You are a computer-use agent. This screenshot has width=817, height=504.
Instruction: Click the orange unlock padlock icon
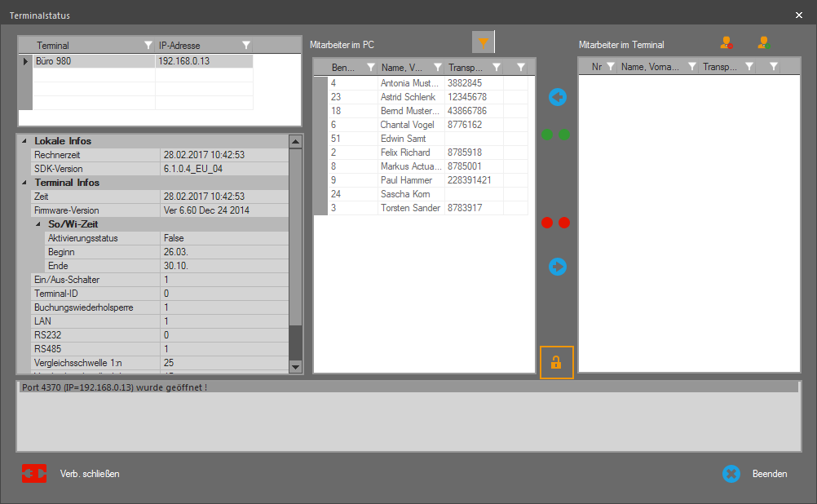(x=556, y=363)
